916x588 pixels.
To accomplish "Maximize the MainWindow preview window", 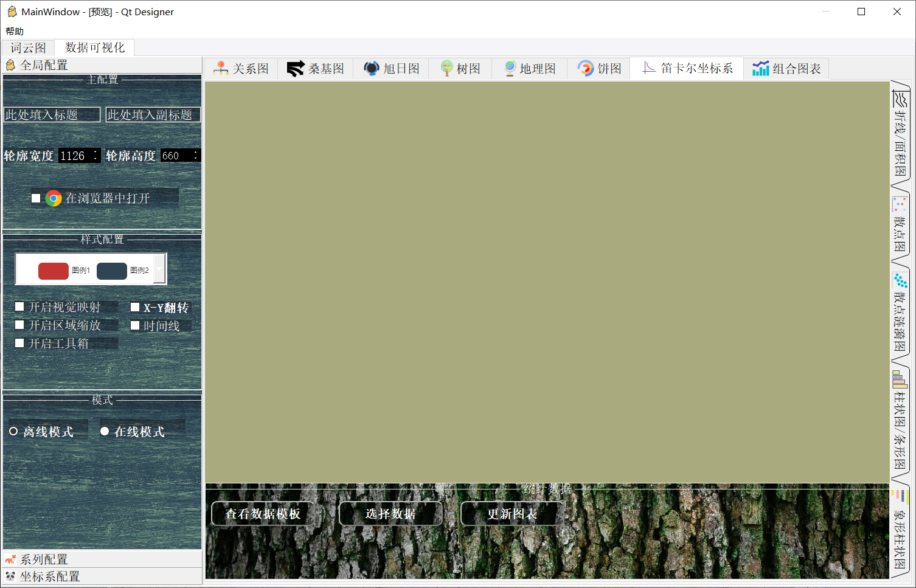I will click(861, 12).
